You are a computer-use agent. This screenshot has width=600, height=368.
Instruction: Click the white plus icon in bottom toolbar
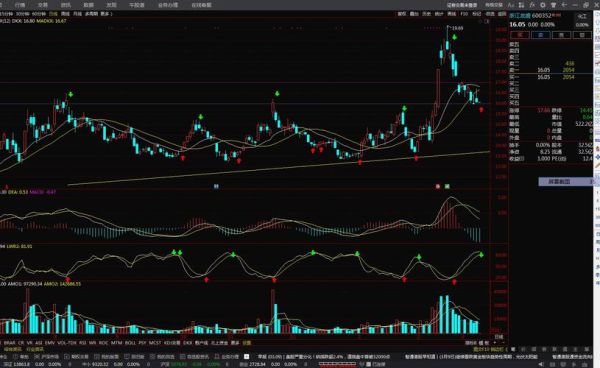[x=246, y=357]
